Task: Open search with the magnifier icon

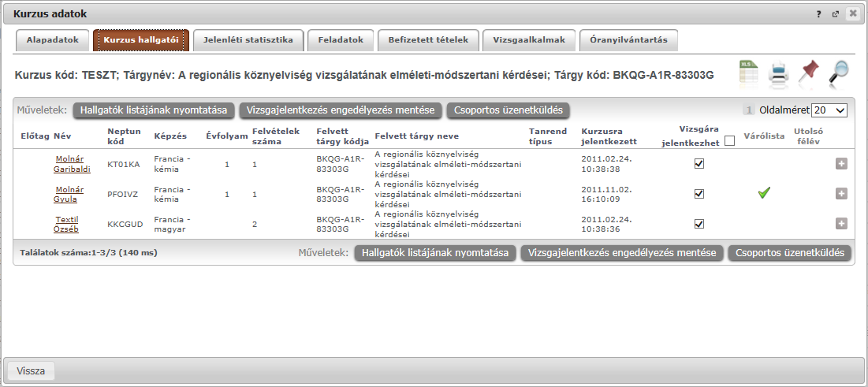Action: (x=839, y=74)
